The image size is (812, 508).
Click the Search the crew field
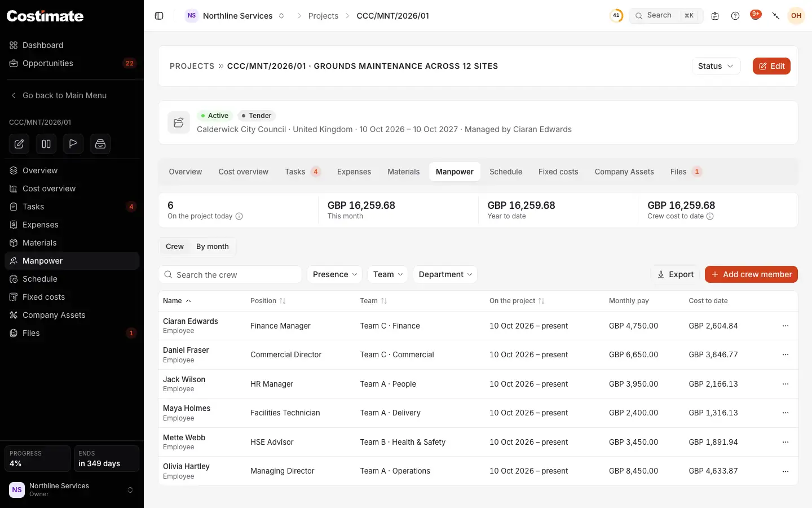tap(230, 274)
